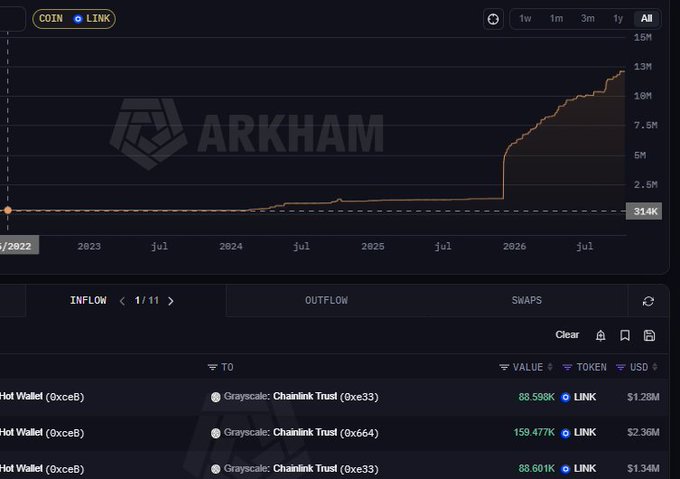680x479 pixels.
Task: Click Hot Wallet (0xceB) in 88.598K row
Action: click(x=42, y=397)
